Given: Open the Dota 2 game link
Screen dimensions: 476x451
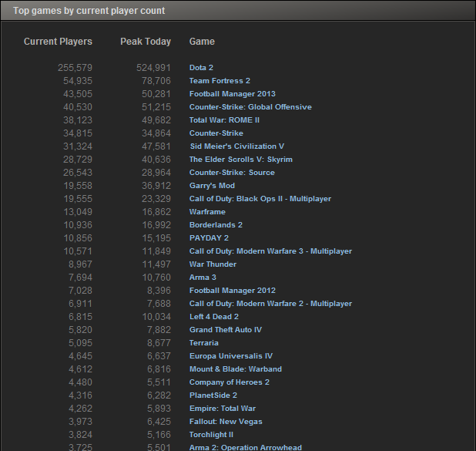Looking at the screenshot, I should [x=201, y=68].
